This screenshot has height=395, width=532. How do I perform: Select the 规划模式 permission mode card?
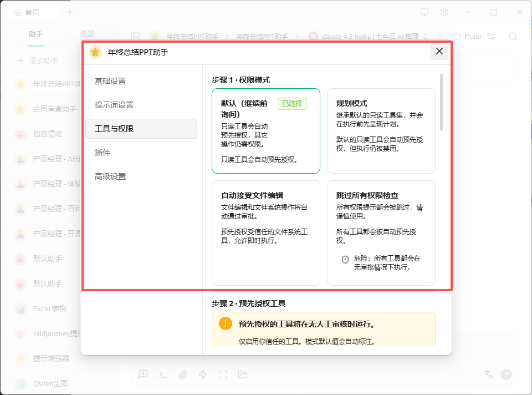coord(381,131)
